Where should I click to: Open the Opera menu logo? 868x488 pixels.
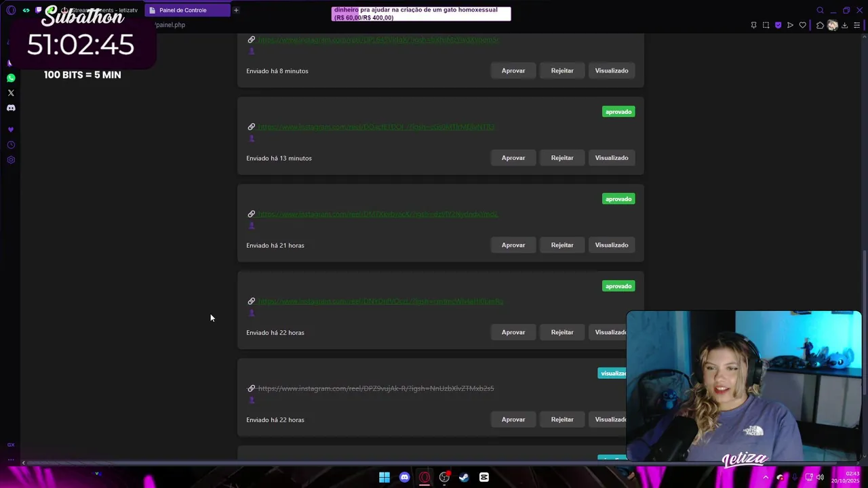point(11,10)
